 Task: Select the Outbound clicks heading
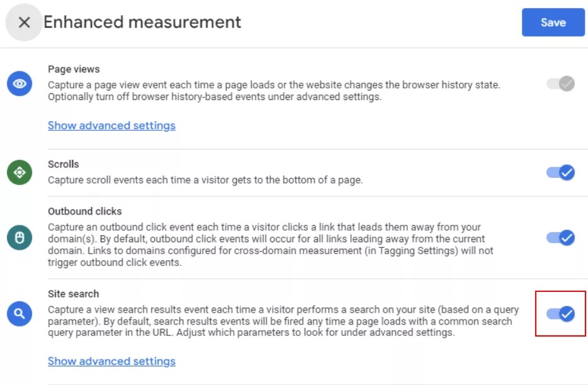(x=85, y=211)
